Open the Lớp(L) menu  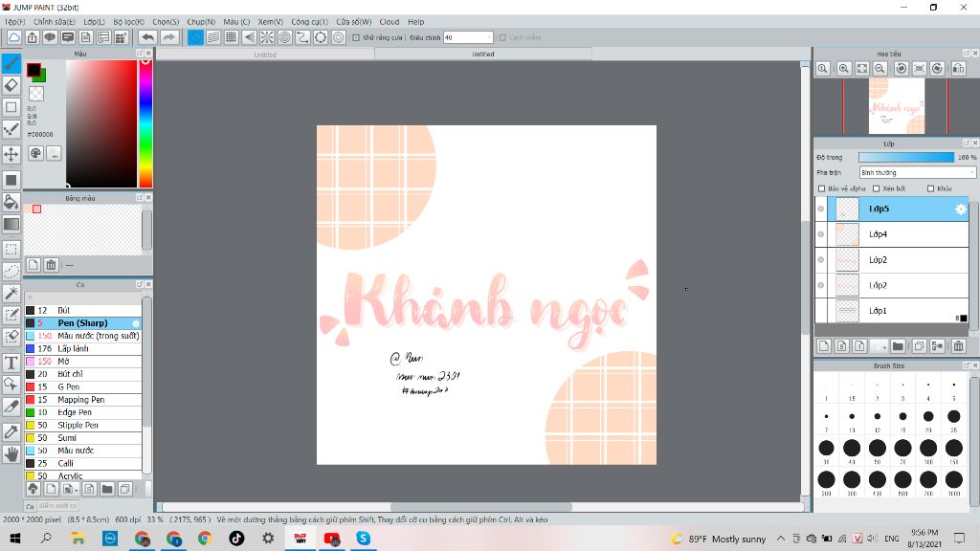point(95,22)
